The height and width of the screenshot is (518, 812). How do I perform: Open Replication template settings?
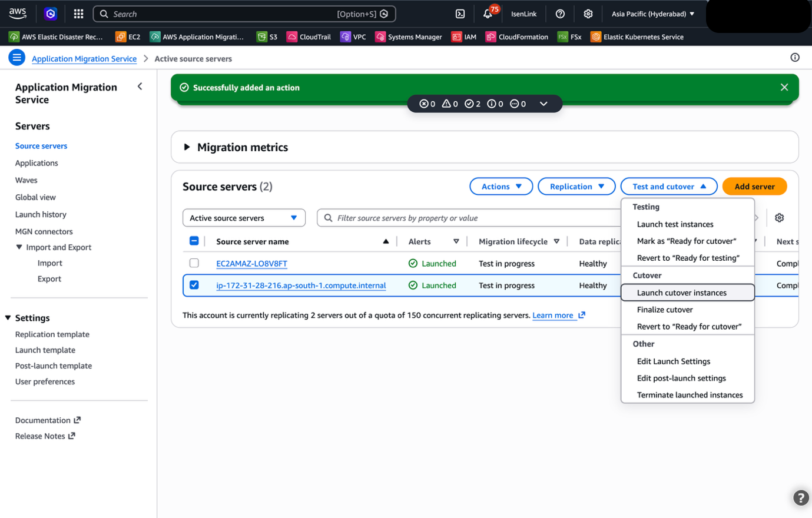[x=52, y=334]
